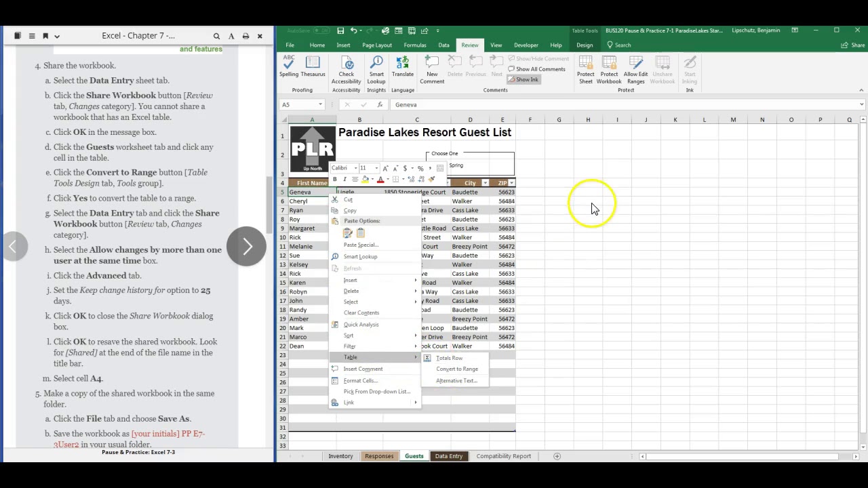Open the ebook table of contents
868x488 pixels.
coord(32,36)
